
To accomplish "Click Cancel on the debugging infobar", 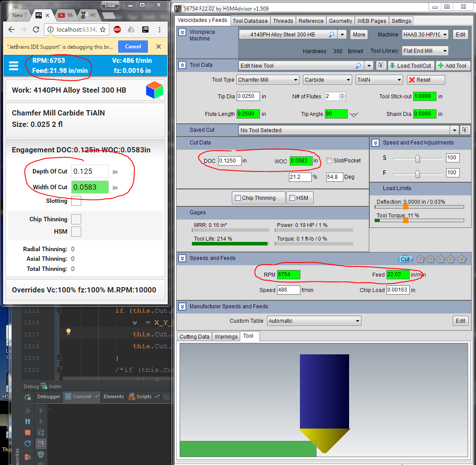I will coord(133,47).
